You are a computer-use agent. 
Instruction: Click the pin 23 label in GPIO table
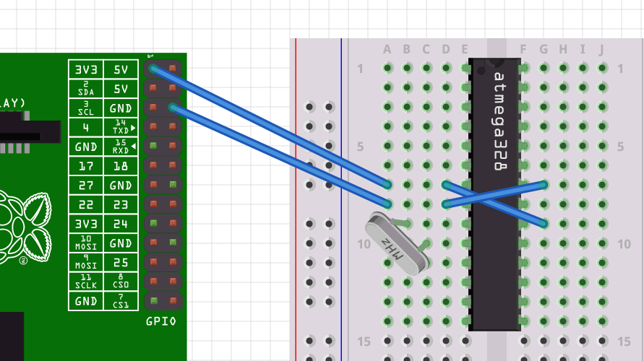point(121,204)
